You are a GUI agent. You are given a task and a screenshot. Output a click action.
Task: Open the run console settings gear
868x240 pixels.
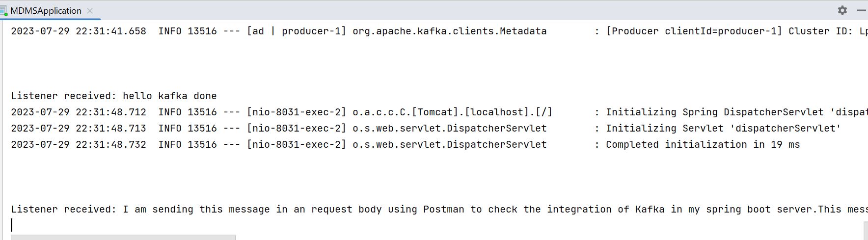click(842, 10)
